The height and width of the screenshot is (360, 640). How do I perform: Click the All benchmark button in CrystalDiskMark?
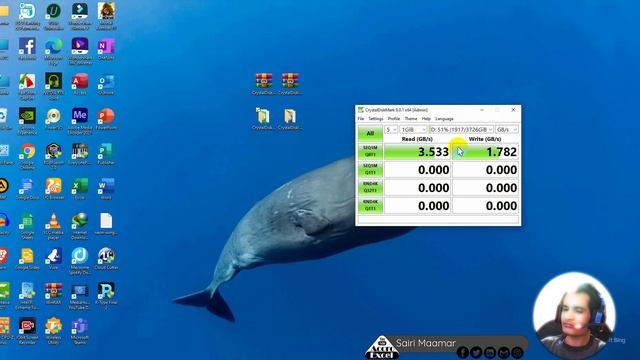pos(370,133)
